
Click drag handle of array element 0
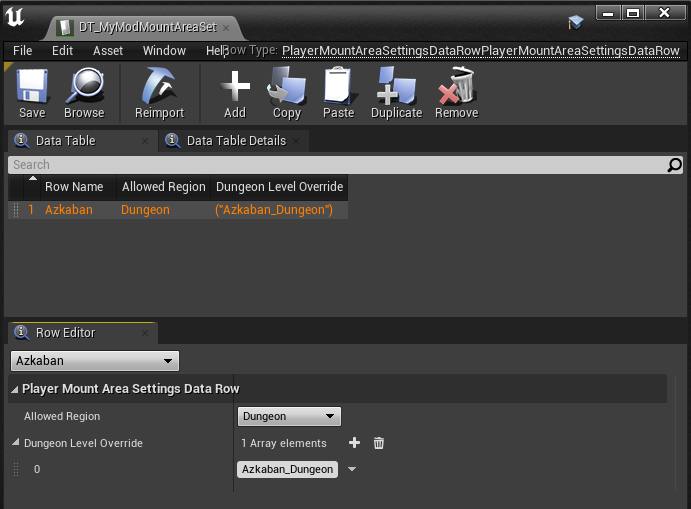pos(16,469)
